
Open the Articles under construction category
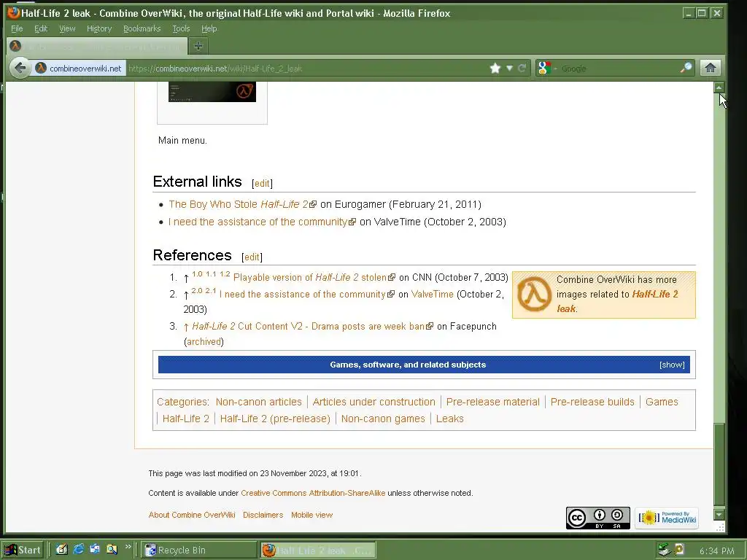pos(374,402)
